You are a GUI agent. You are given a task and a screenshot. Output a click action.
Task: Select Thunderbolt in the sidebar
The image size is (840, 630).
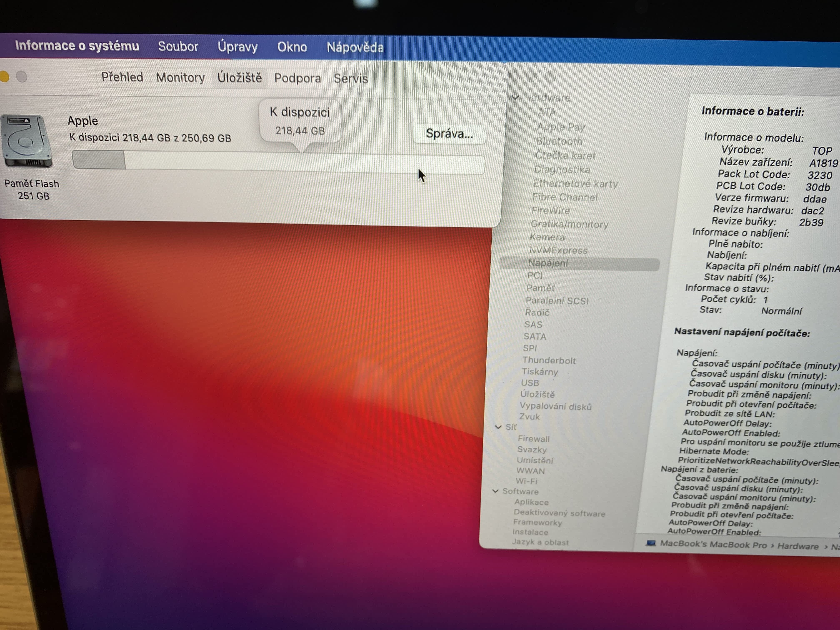pyautogui.click(x=549, y=360)
